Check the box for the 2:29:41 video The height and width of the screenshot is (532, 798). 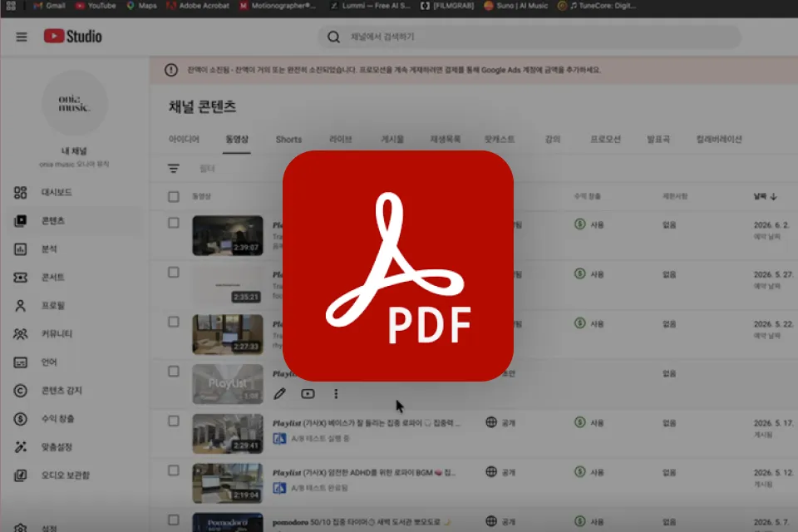pyautogui.click(x=174, y=421)
